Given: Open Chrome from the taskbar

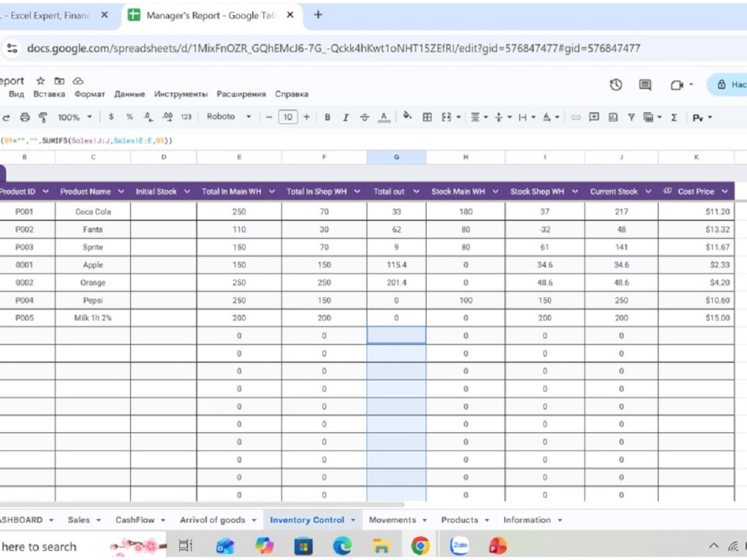Looking at the screenshot, I should pyautogui.click(x=420, y=546).
